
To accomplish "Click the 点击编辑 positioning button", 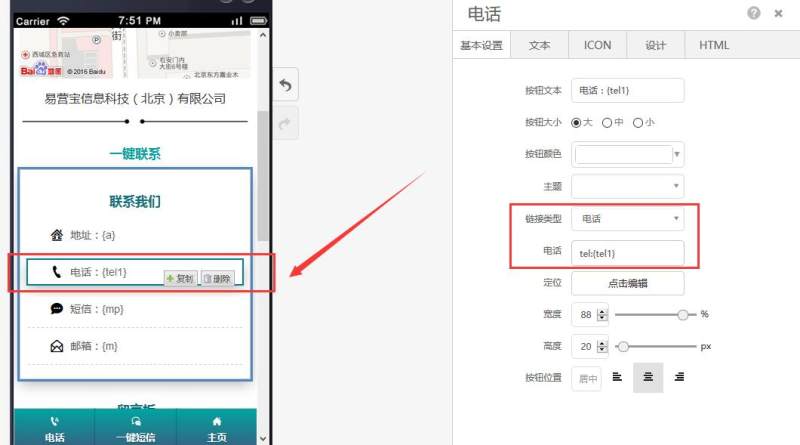I will click(628, 283).
